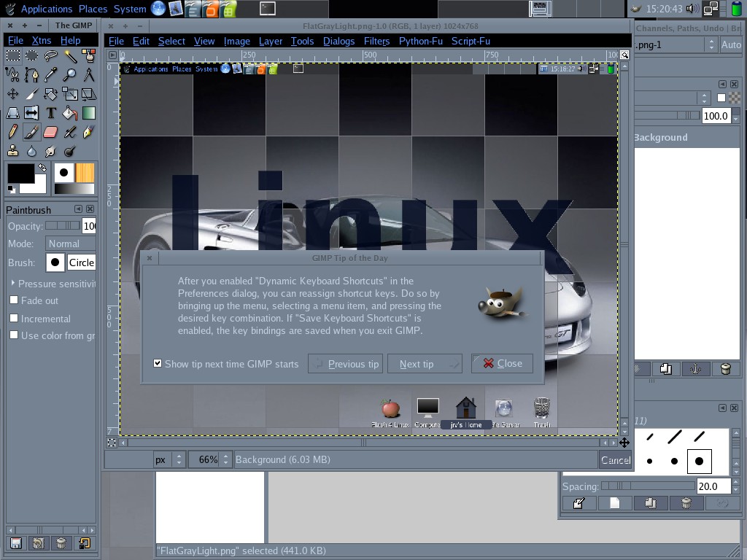Select the Ink tool

[x=88, y=132]
